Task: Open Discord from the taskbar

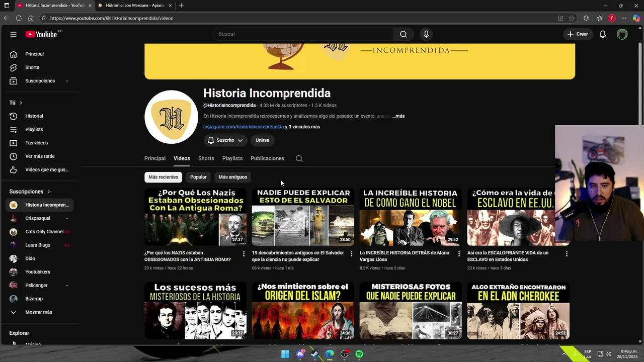Action: pyautogui.click(x=300, y=354)
